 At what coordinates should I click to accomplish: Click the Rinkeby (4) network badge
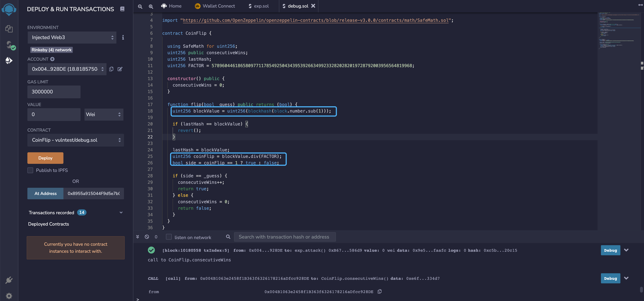click(x=52, y=50)
